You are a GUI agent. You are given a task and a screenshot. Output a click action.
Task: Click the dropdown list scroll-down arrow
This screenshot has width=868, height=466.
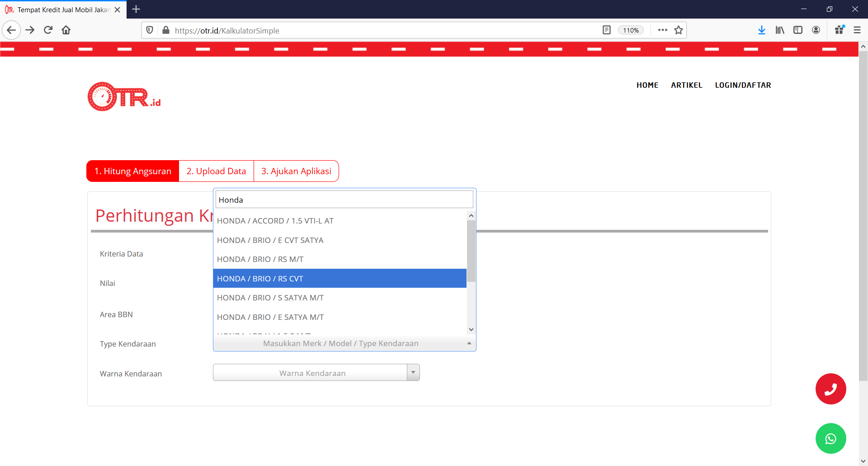(x=471, y=329)
